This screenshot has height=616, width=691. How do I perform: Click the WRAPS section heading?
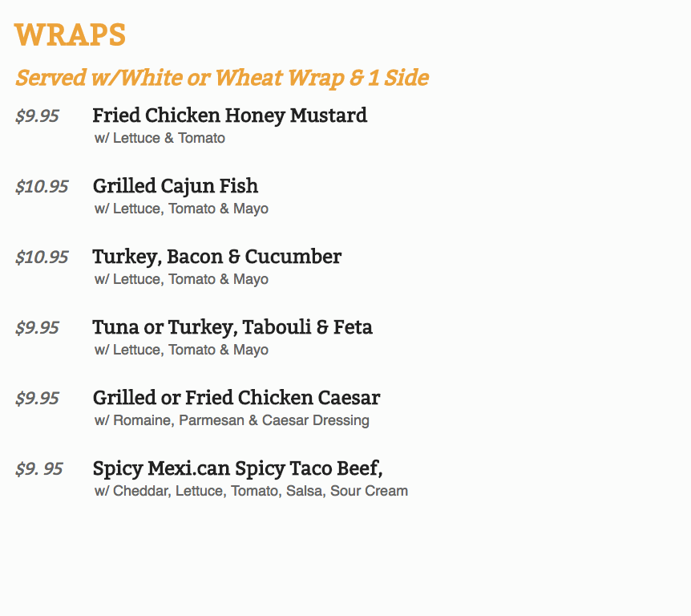[x=70, y=35]
